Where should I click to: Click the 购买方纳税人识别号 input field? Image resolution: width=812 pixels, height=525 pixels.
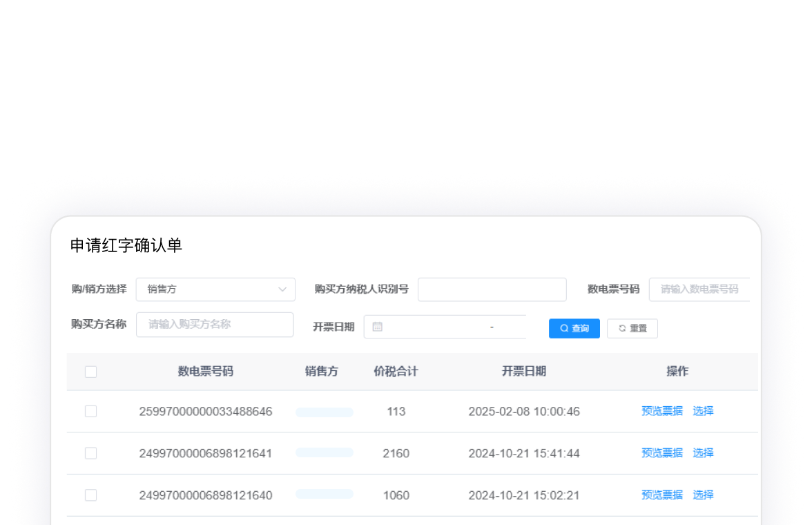point(492,289)
